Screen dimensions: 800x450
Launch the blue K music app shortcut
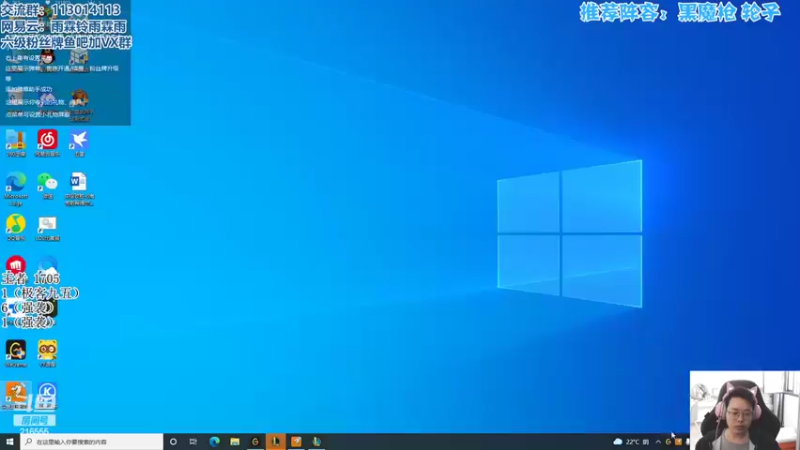pyautogui.click(x=47, y=393)
